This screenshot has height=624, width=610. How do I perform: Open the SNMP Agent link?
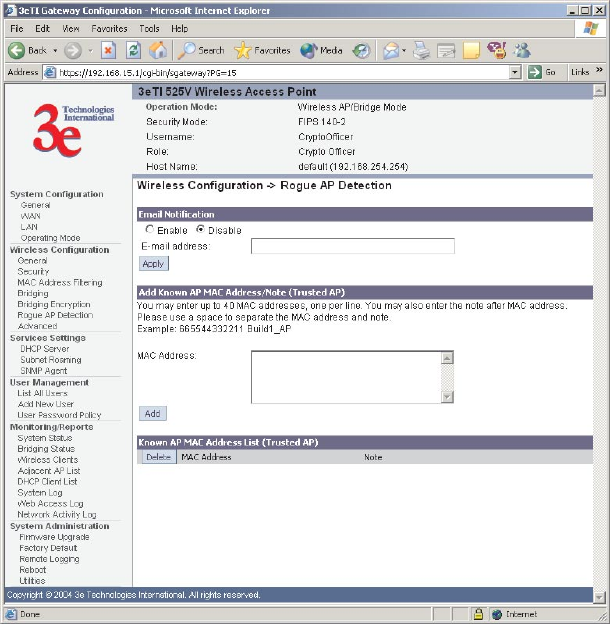pyautogui.click(x=44, y=371)
